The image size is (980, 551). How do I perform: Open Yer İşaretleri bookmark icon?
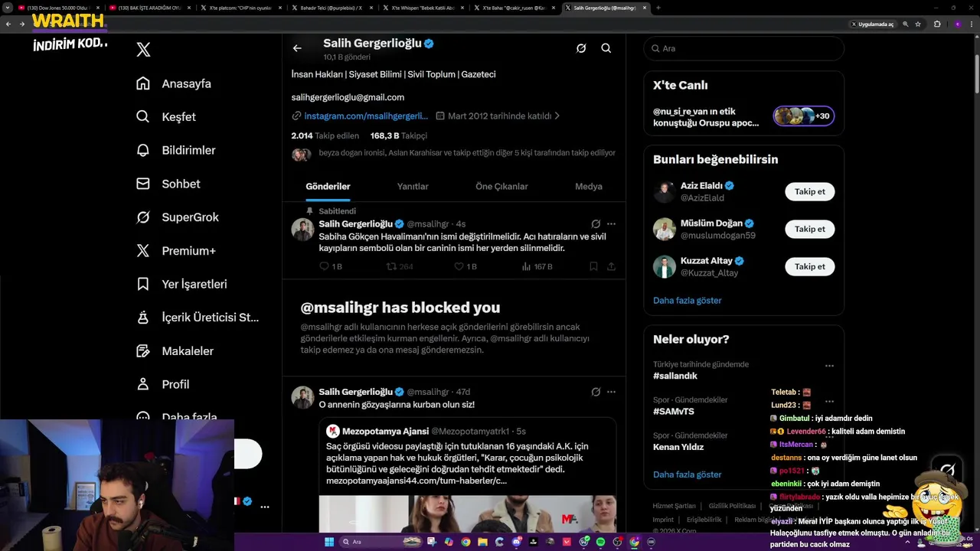(143, 284)
